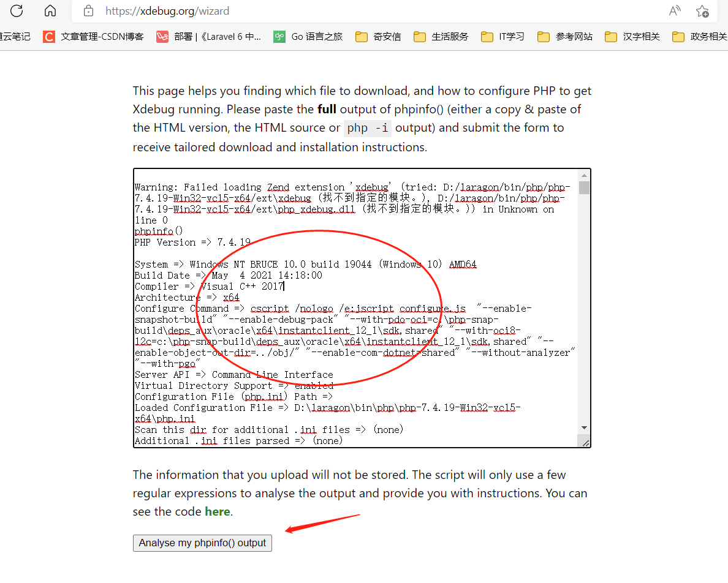Click the textarea scrollbar up arrow

[x=584, y=176]
